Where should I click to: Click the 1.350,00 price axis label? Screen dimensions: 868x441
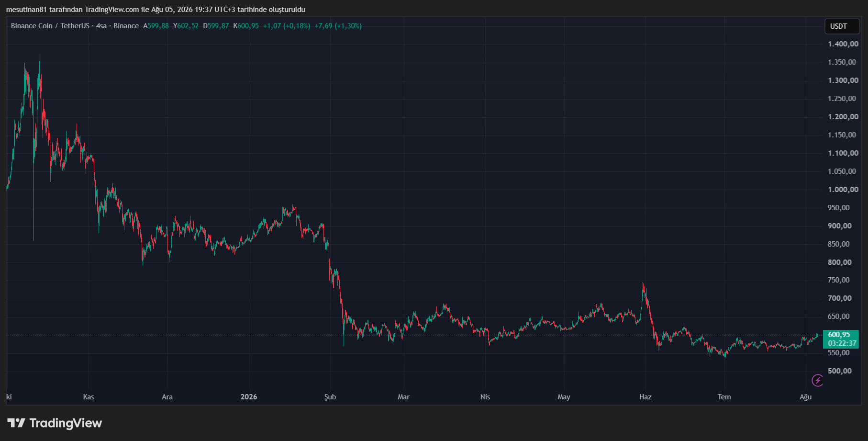pos(842,62)
